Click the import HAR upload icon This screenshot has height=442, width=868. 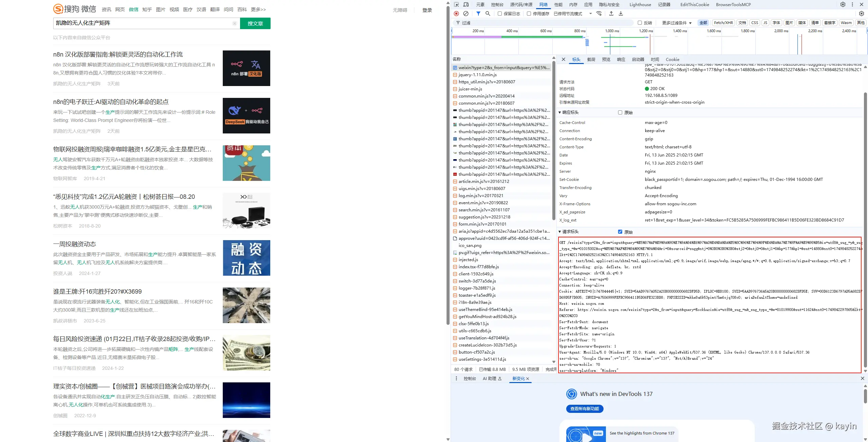(611, 14)
